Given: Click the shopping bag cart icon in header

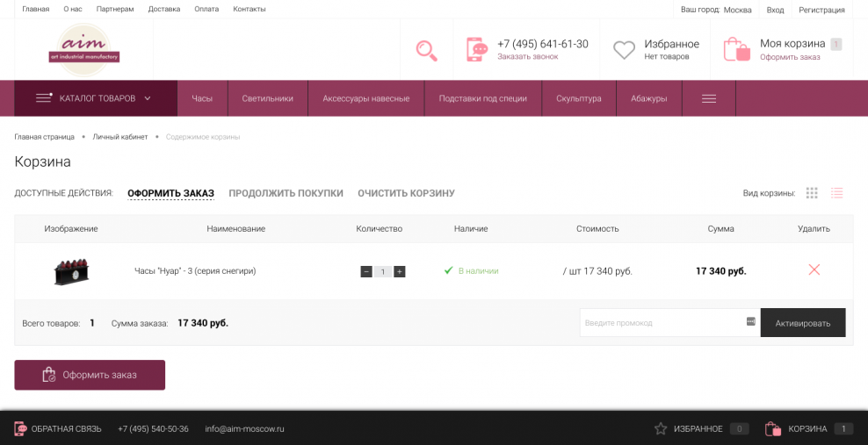Looking at the screenshot, I should [x=736, y=49].
